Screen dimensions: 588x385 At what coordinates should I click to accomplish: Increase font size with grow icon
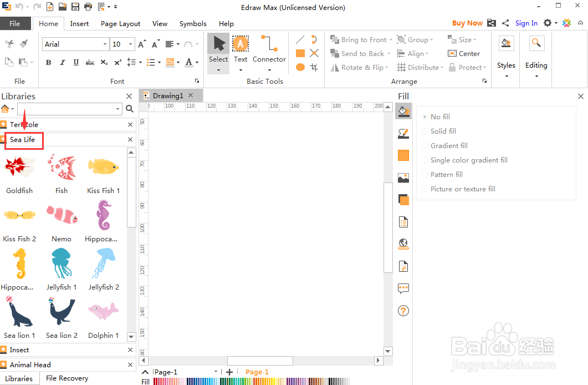click(142, 44)
